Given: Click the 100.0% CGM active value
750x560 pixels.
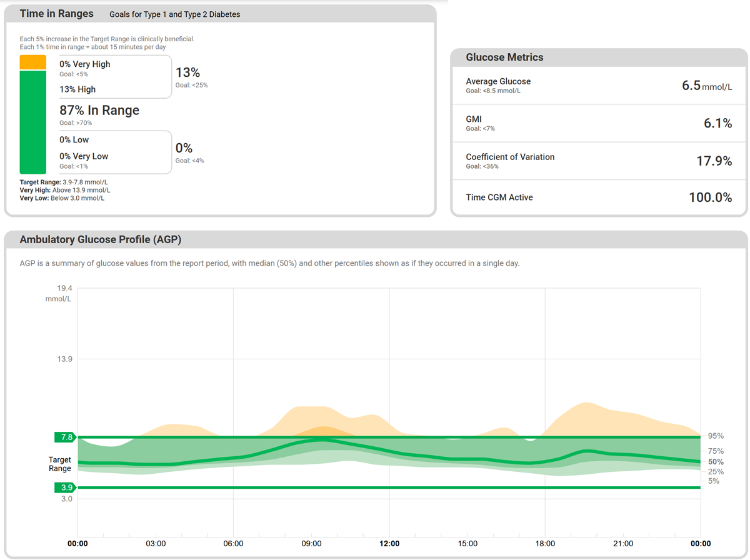Looking at the screenshot, I should (x=711, y=197).
